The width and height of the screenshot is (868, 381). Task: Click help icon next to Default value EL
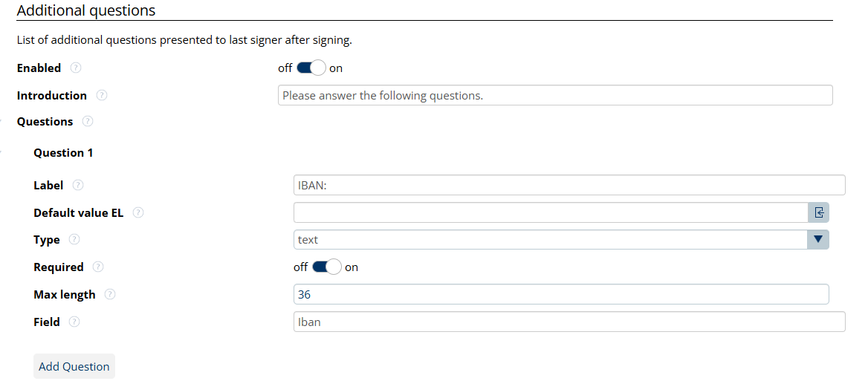(138, 212)
